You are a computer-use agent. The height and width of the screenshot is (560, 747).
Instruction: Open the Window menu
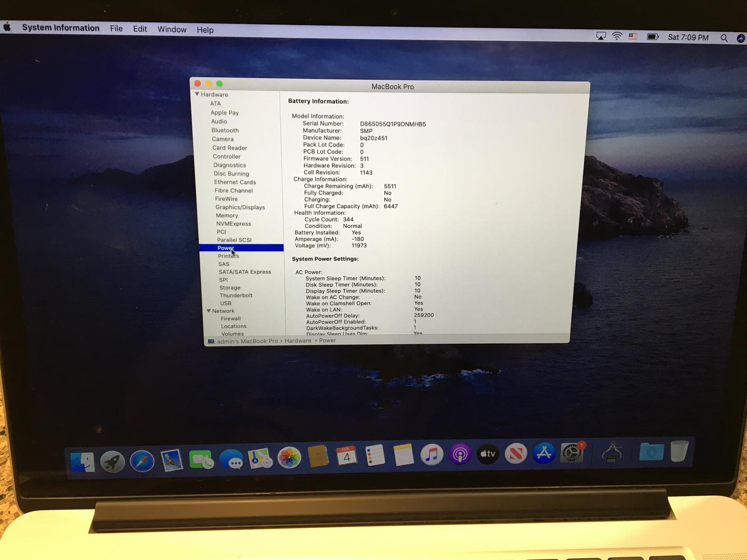(x=172, y=30)
